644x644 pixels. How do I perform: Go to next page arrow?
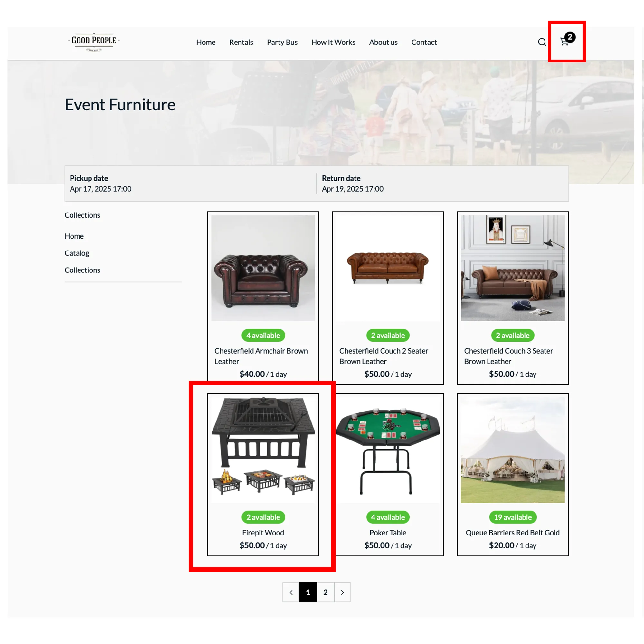(x=342, y=592)
